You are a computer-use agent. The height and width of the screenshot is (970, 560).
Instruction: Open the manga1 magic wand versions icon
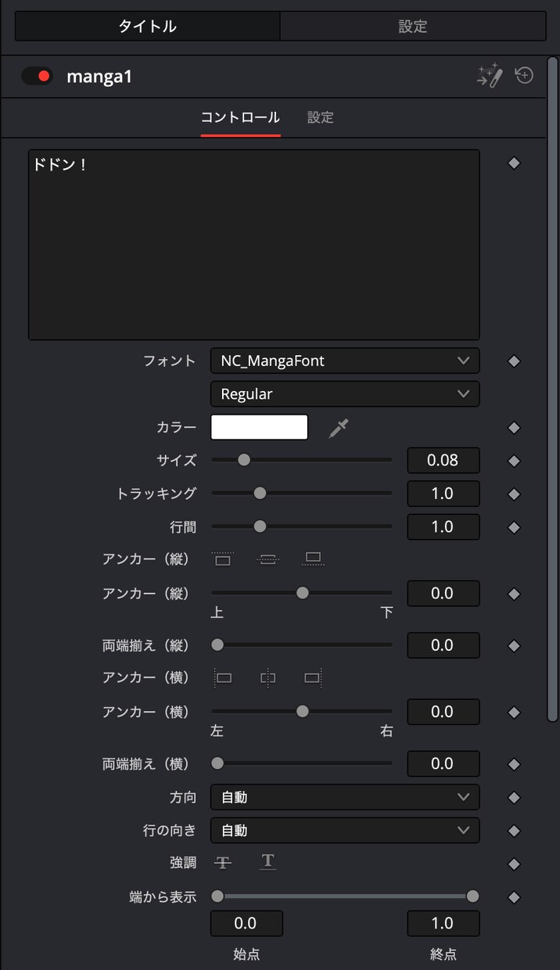click(490, 76)
